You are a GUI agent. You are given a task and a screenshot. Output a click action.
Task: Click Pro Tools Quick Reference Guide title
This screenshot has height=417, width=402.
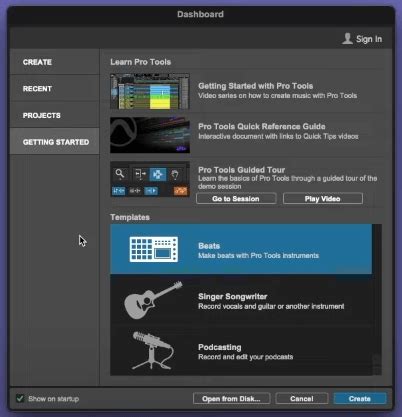(262, 126)
